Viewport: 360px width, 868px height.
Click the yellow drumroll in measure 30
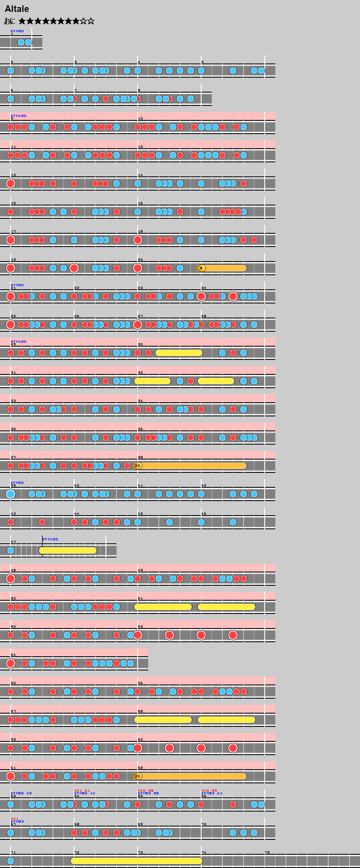point(179,353)
